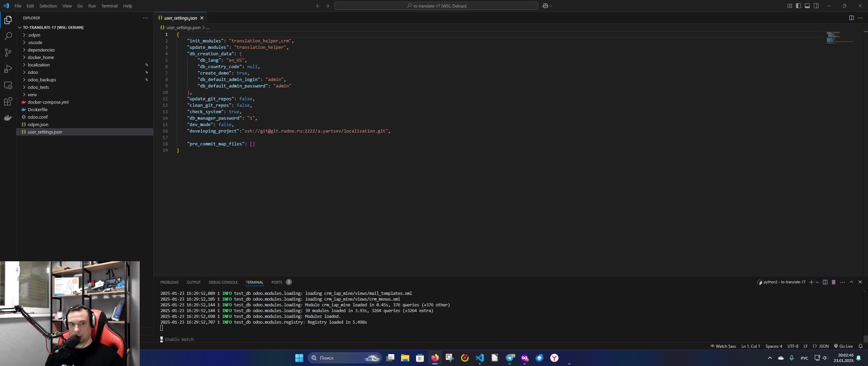The image size is (868, 366).
Task: Open the Terminal menu
Action: tap(109, 6)
